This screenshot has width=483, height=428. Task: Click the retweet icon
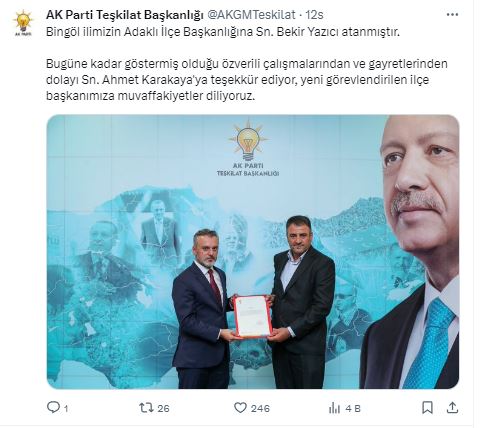click(146, 408)
